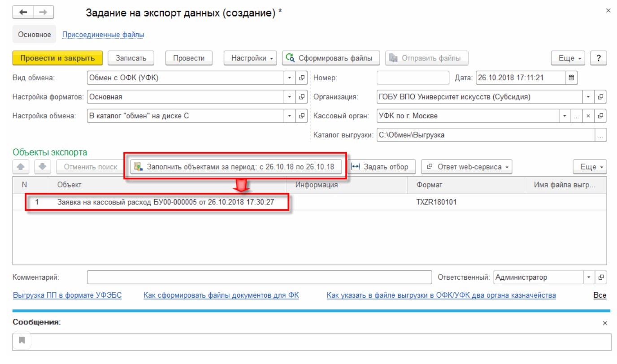Expand the Кассовый орган dropdown
This screenshot has height=364, width=617.
(565, 116)
